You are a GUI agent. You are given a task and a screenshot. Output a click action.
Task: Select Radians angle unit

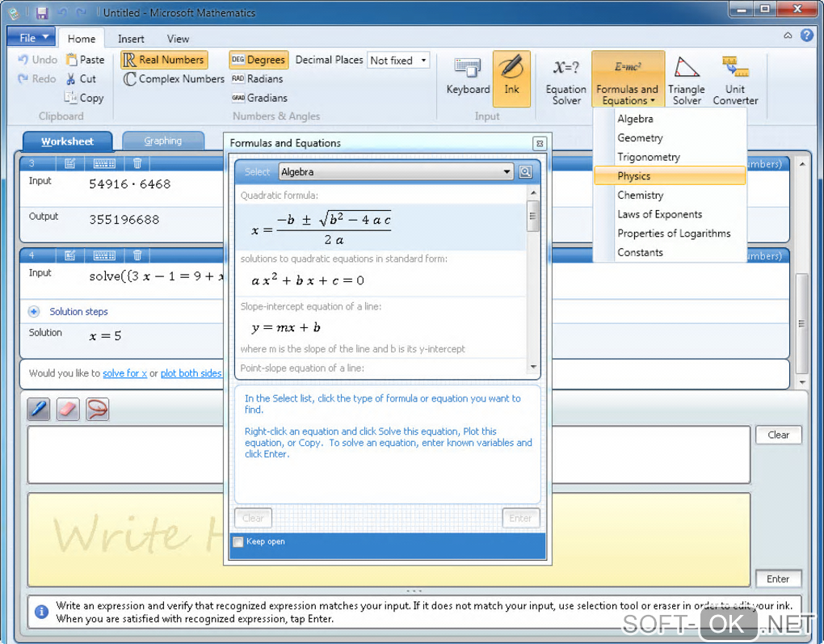[x=258, y=79]
